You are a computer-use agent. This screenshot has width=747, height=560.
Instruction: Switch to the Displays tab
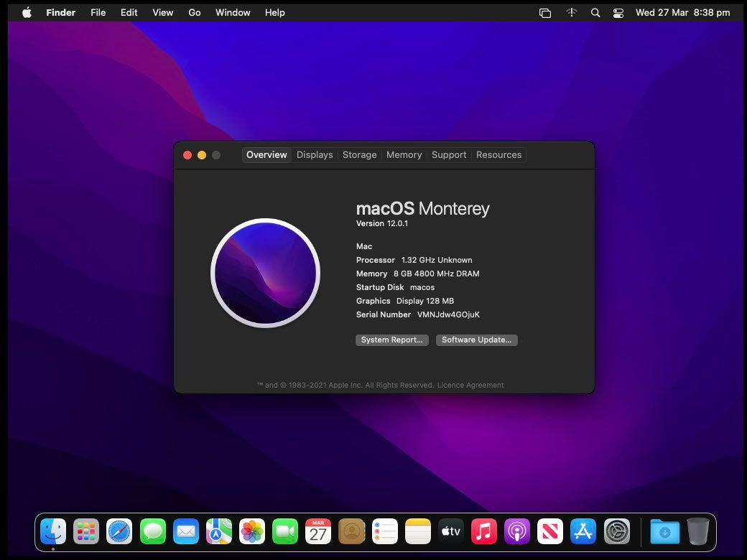pos(315,155)
